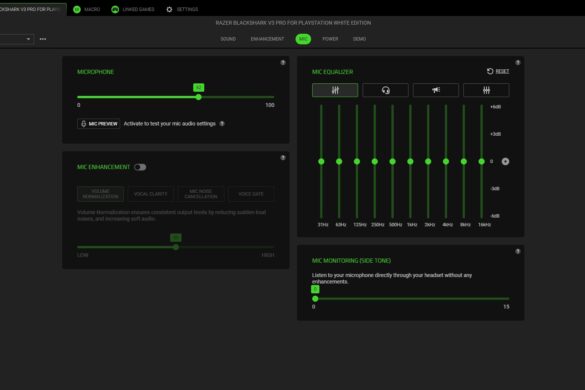Image resolution: width=585 pixels, height=390 pixels.
Task: Select the Mic tab
Action: (303, 39)
